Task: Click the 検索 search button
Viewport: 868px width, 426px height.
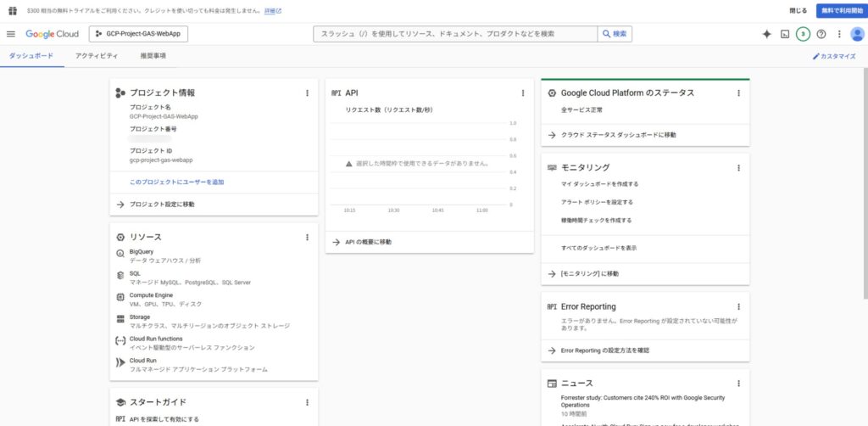Action: [615, 34]
